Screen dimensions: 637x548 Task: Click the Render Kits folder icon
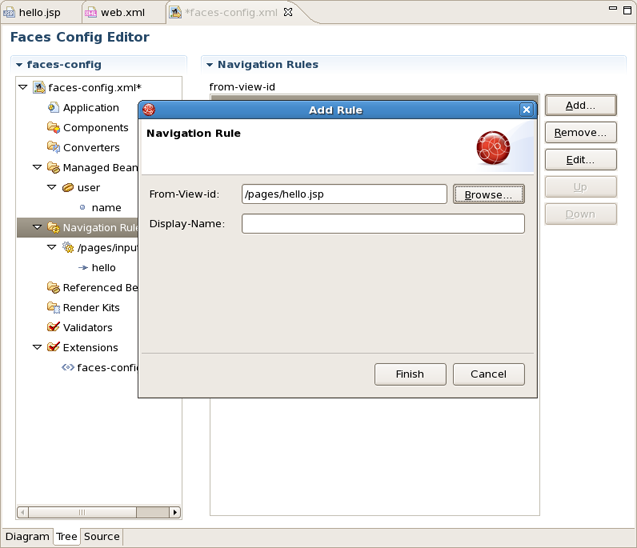pos(53,307)
